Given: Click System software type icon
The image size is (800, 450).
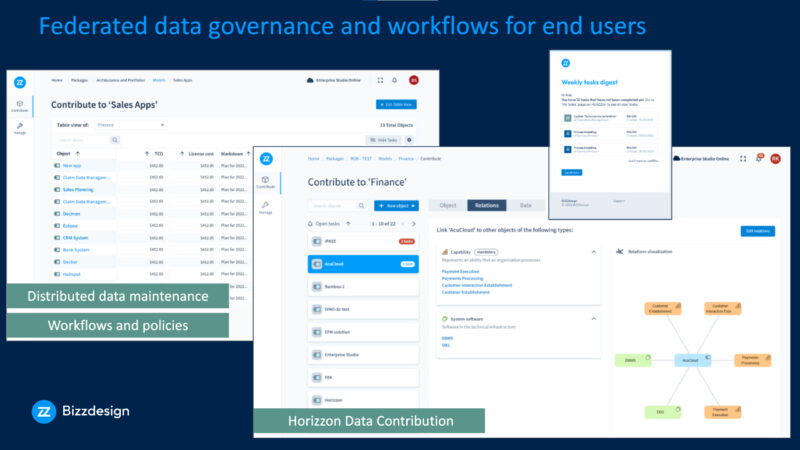Looking at the screenshot, I should pos(445,319).
